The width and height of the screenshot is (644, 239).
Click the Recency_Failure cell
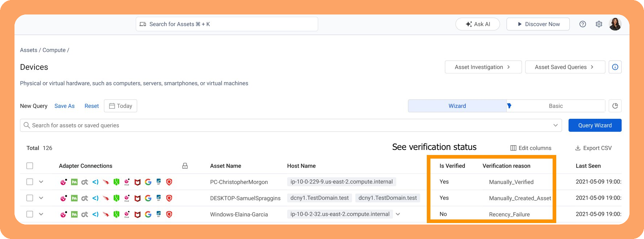(x=509, y=214)
